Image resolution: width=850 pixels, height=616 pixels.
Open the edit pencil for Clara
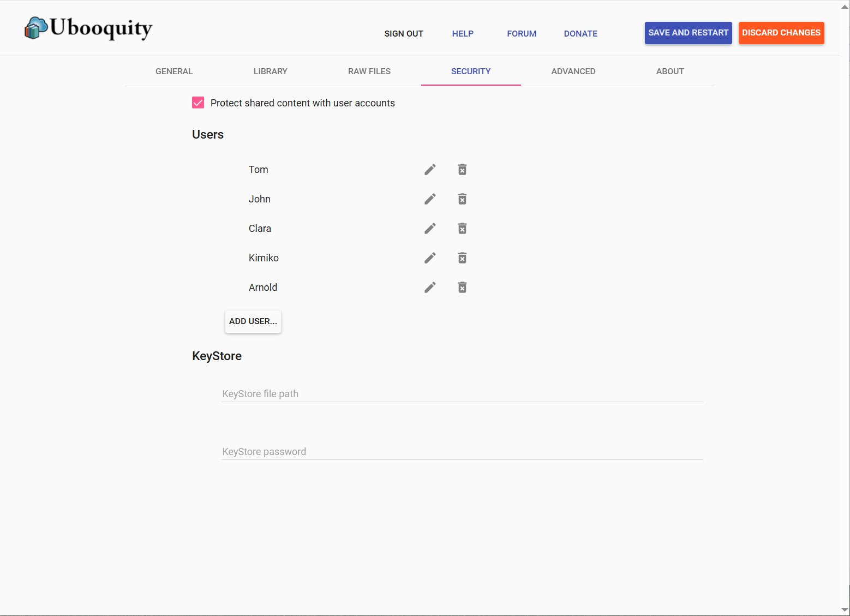click(430, 229)
